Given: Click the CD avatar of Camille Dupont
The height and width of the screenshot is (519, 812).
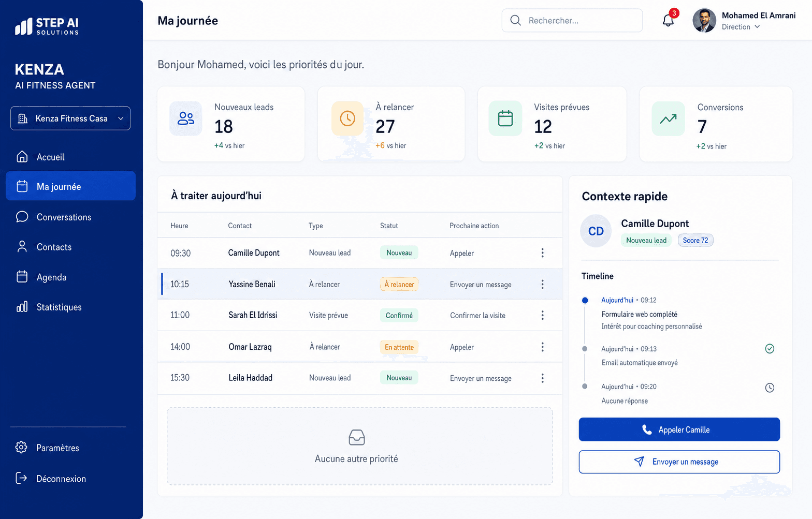Looking at the screenshot, I should (596, 231).
